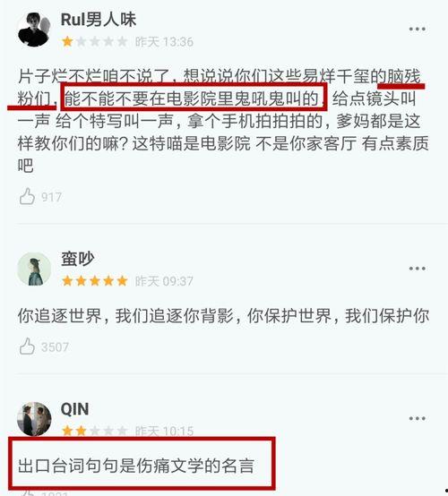This screenshot has width=448, height=496.
Task: View QIN profile avatar
Action: tap(34, 418)
